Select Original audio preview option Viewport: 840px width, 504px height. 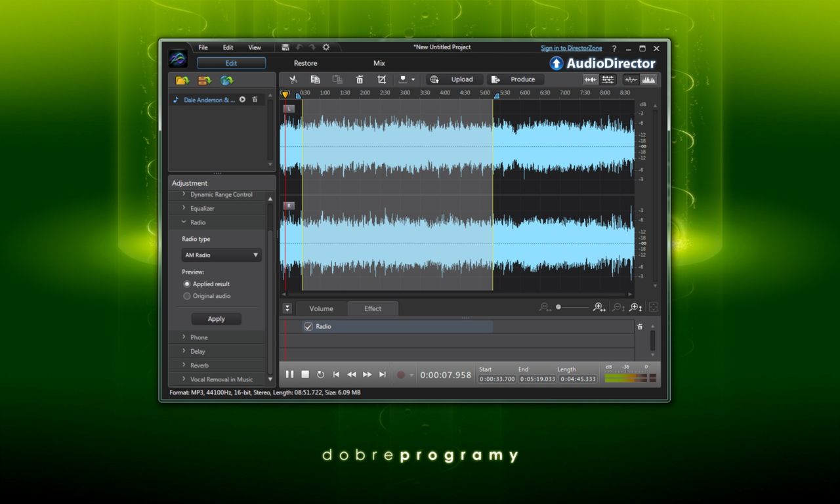pyautogui.click(x=187, y=296)
